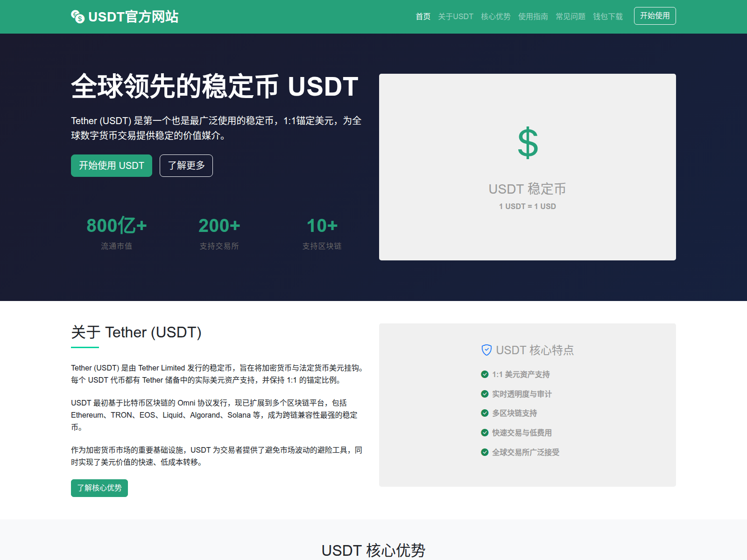Screen dimensions: 747x560
Task: Click the 了解更多 outlined button
Action: click(186, 166)
